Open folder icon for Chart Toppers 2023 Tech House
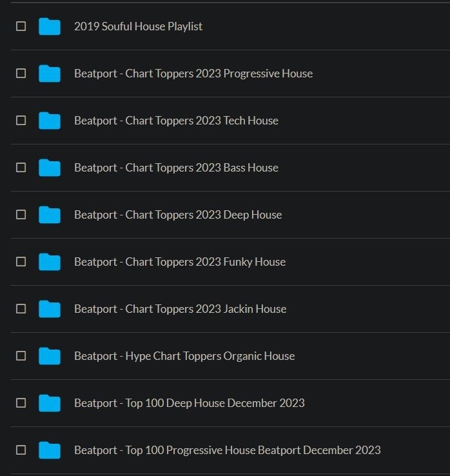The width and height of the screenshot is (450, 476). (50, 121)
